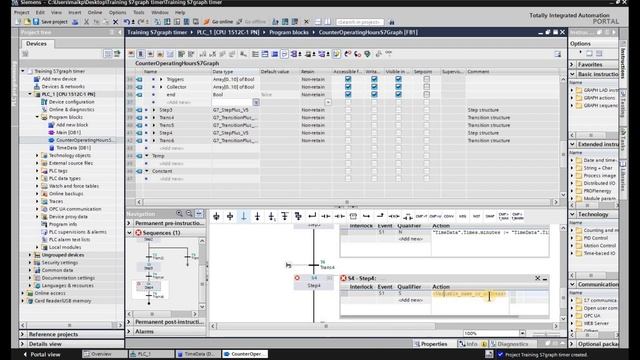Toggle Visible in HMI checkbox for Triggers row
The height and width of the screenshot is (360, 640).
click(x=398, y=79)
